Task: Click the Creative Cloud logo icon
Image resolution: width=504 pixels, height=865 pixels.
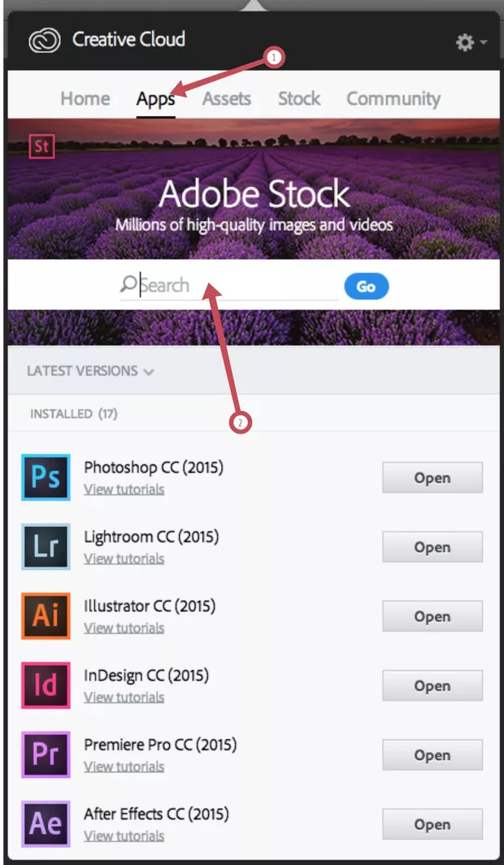Action: pos(45,41)
